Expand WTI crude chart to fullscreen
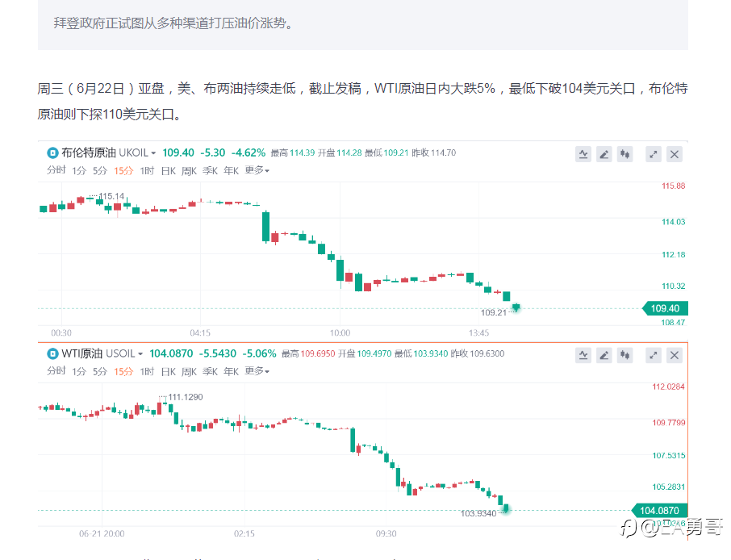Image resolution: width=731 pixels, height=560 pixels. click(654, 355)
